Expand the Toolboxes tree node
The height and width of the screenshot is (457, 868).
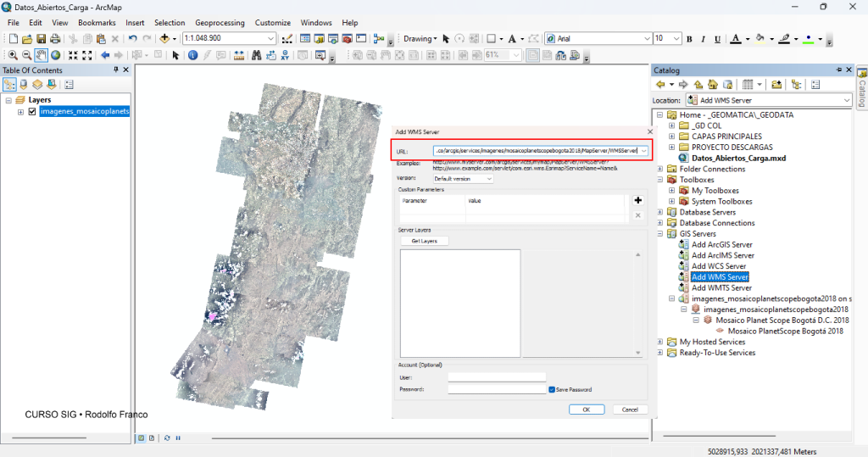pos(659,180)
